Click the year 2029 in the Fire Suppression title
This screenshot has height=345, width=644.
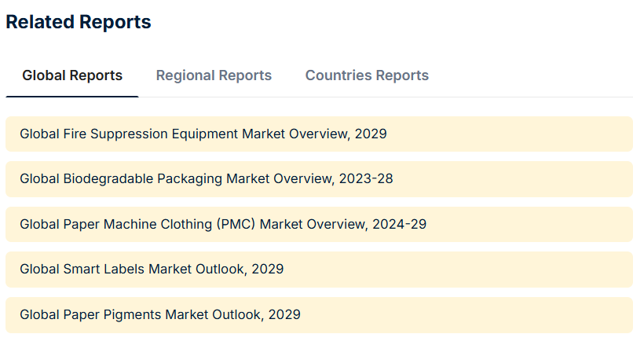coord(371,134)
